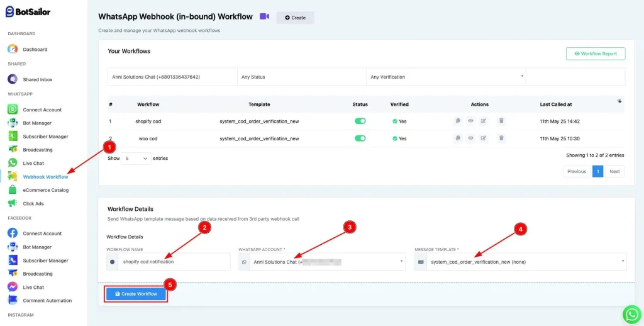The image size is (644, 326).
Task: Click Facebook Connect Account icon
Action: pos(13,233)
